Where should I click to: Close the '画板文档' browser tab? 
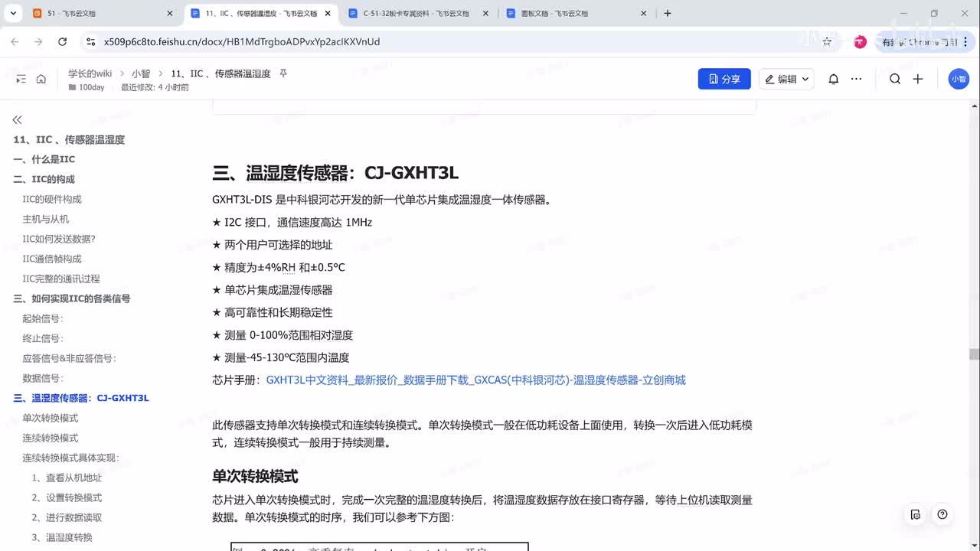(643, 13)
